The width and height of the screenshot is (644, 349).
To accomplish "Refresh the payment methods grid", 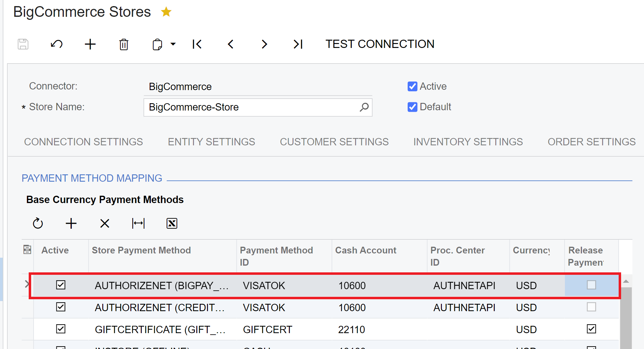I will (x=38, y=224).
